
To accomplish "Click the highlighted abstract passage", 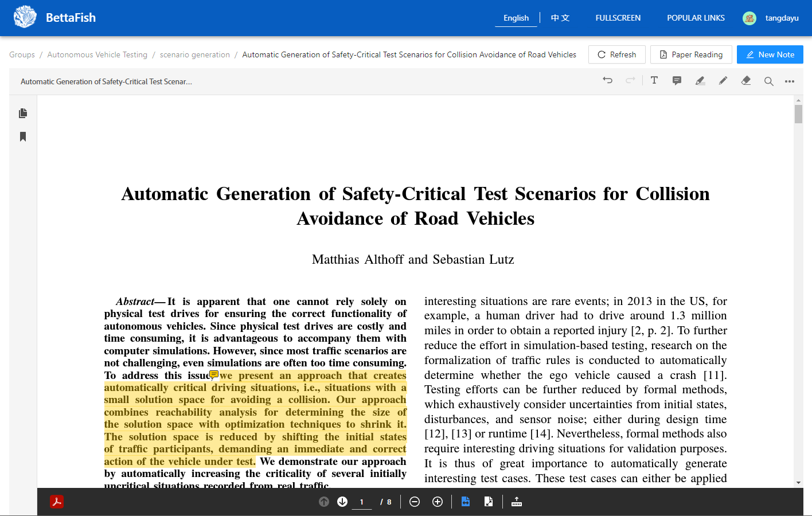I will (255, 419).
